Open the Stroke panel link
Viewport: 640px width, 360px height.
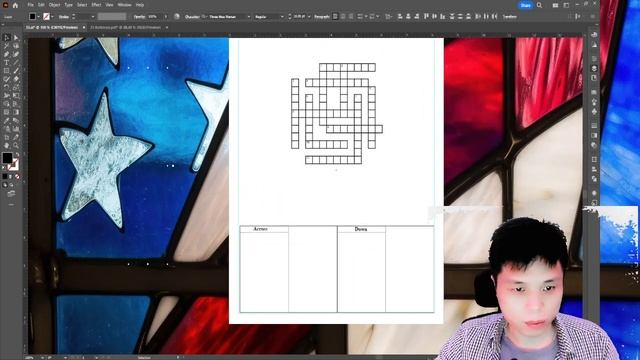(64, 17)
